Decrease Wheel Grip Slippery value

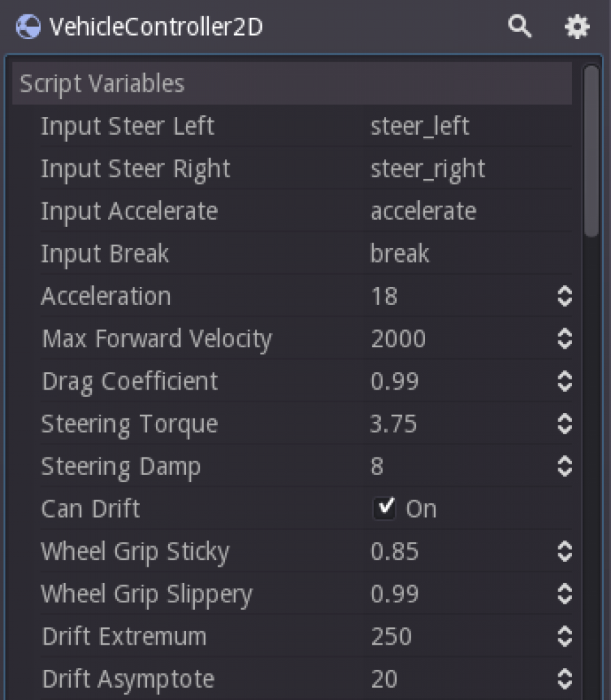click(x=566, y=599)
